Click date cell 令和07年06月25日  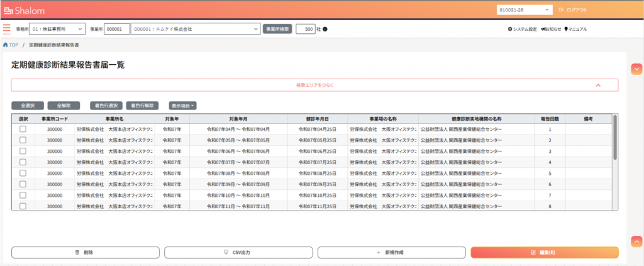pyautogui.click(x=318, y=151)
